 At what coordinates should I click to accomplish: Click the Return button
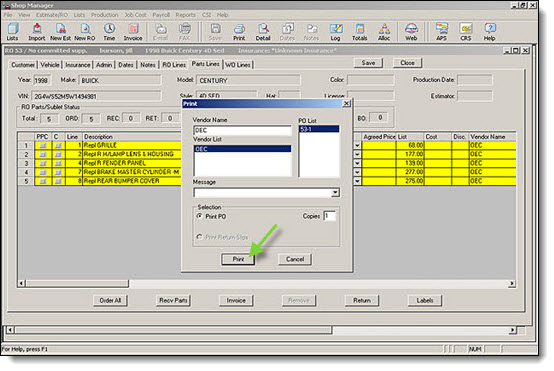(362, 300)
